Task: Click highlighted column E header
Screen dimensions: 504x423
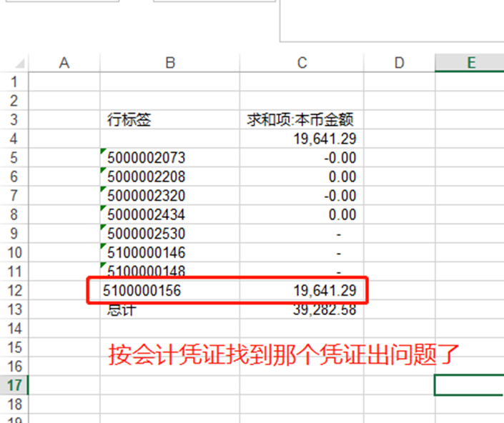Action: click(x=470, y=63)
